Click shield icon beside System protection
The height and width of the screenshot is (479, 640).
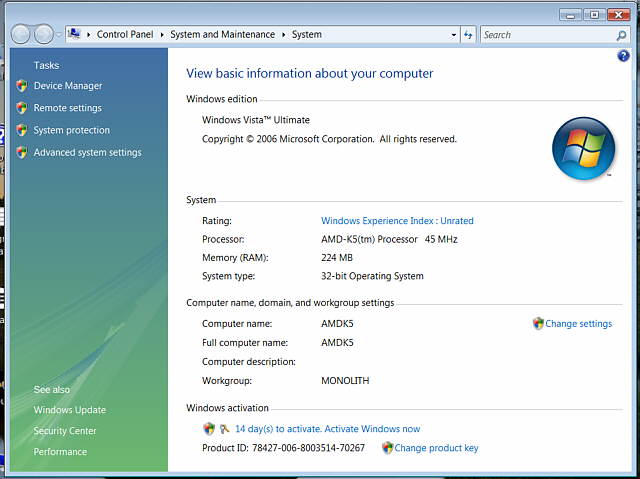(x=22, y=130)
